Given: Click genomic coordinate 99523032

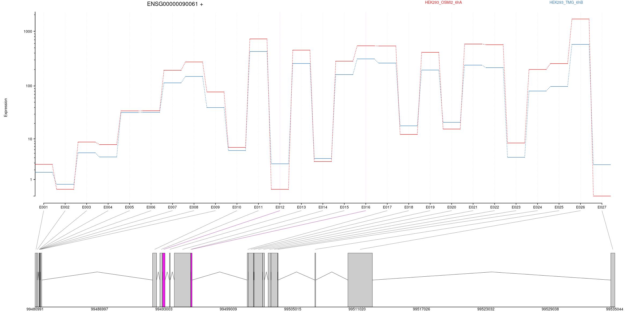Looking at the screenshot, I should pyautogui.click(x=486, y=309).
